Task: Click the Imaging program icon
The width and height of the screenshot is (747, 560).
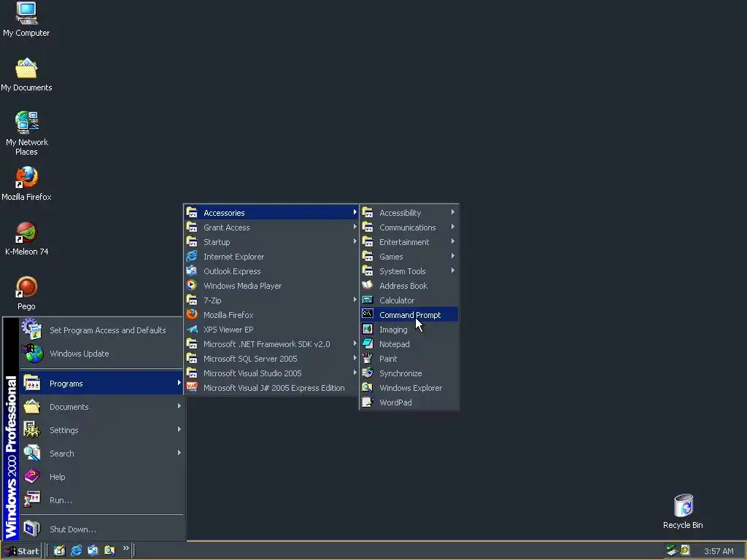Action: 368,329
